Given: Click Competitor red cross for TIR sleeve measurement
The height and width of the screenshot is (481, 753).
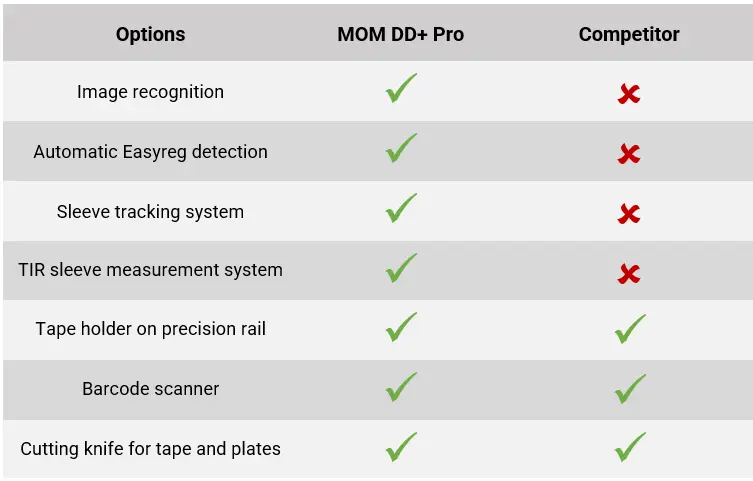Looking at the screenshot, I should point(629,273).
